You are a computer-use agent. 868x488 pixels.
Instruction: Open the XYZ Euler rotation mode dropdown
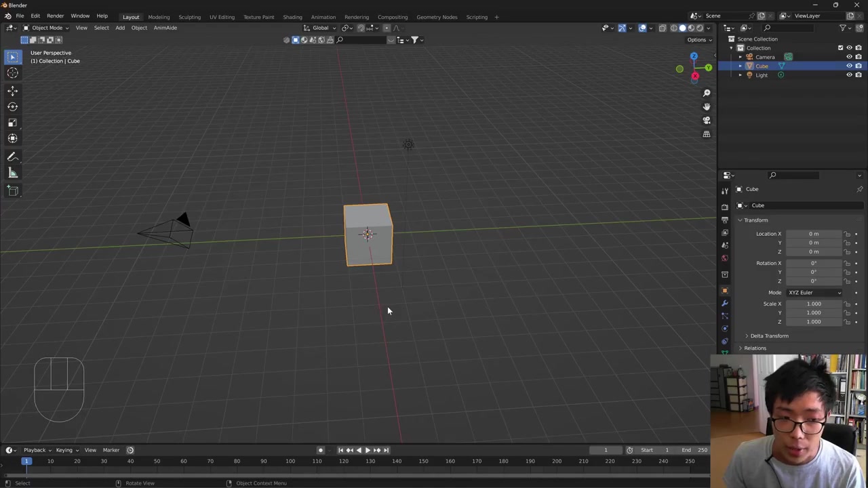pyautogui.click(x=814, y=293)
